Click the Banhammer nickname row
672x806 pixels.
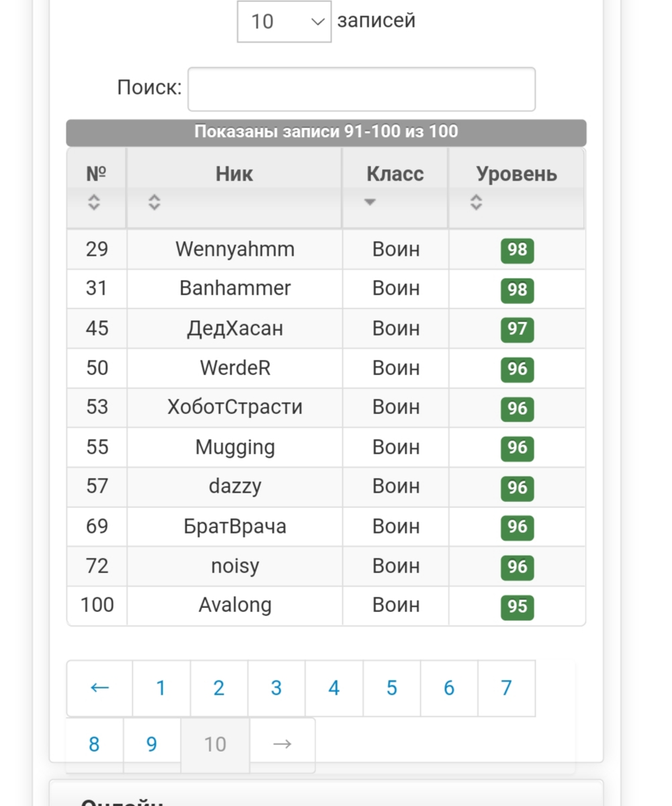(x=235, y=289)
